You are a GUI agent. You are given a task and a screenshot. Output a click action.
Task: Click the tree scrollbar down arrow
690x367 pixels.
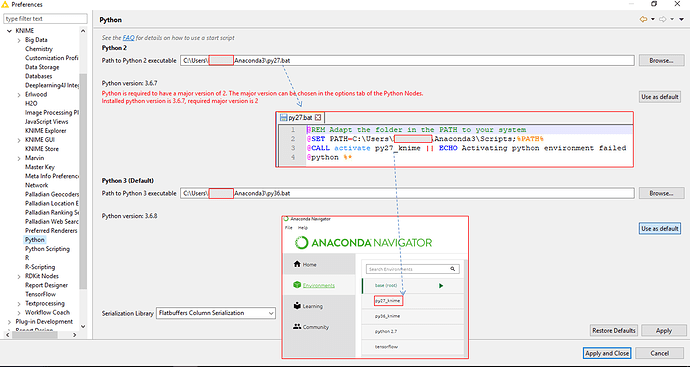[x=83, y=327]
